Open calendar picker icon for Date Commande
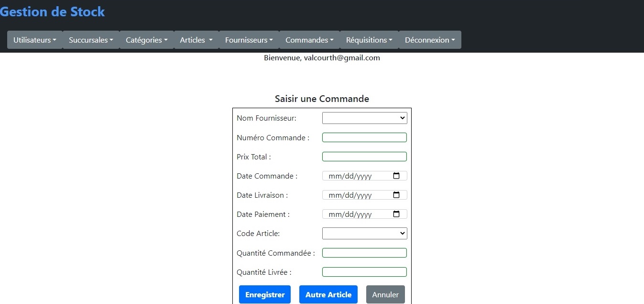This screenshot has height=304, width=644. (x=396, y=176)
